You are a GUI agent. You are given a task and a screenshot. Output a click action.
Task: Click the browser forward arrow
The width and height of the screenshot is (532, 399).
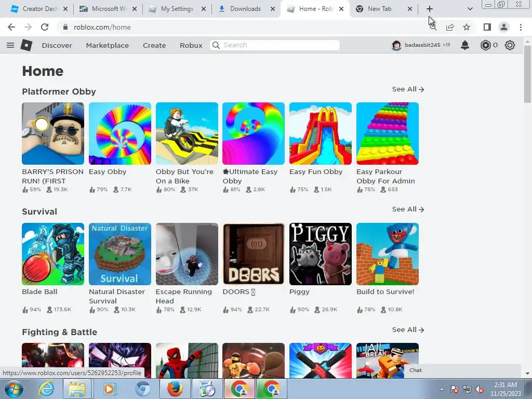point(28,27)
